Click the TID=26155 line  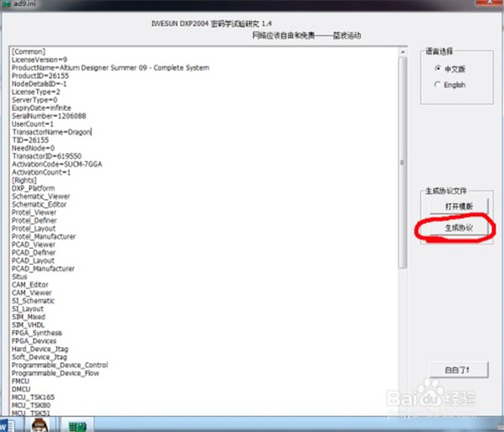(x=30, y=140)
